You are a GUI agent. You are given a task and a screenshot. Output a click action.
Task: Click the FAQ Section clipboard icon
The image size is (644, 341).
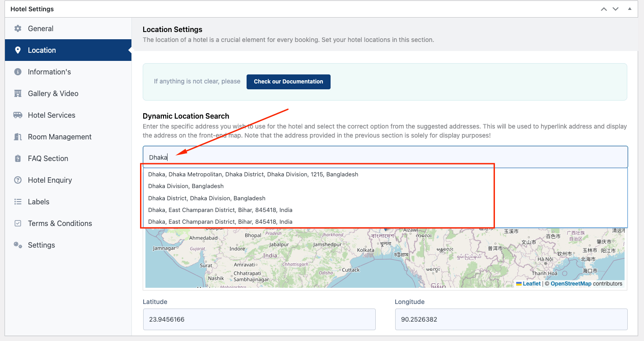coord(18,158)
